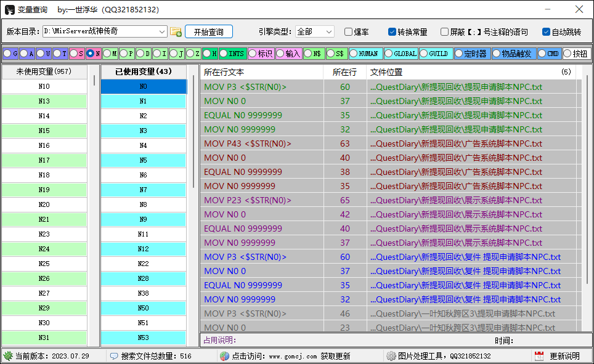
Task: Click the gear icon for image processing tool
Action: pos(391,355)
